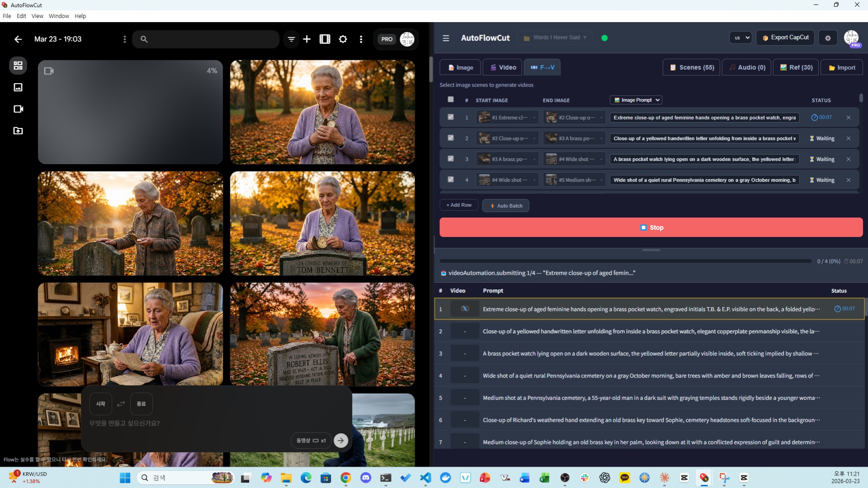Remove row 2 with the X icon
The height and width of the screenshot is (488, 868).
tap(848, 138)
